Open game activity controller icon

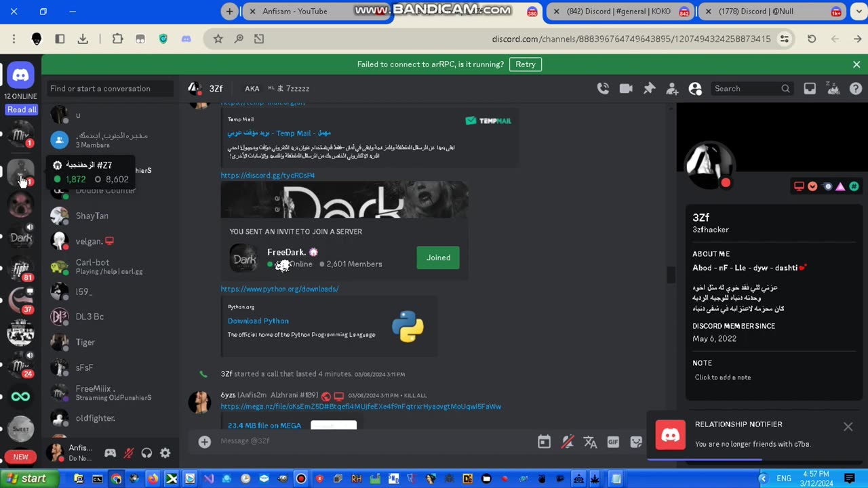(110, 453)
